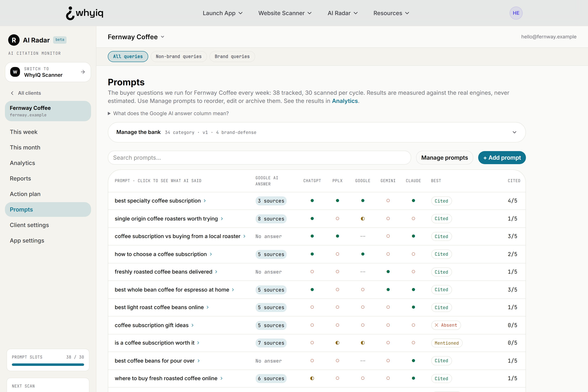This screenshot has width=588, height=392.
Task: Click hello@fernway.example email text
Action: click(x=549, y=37)
